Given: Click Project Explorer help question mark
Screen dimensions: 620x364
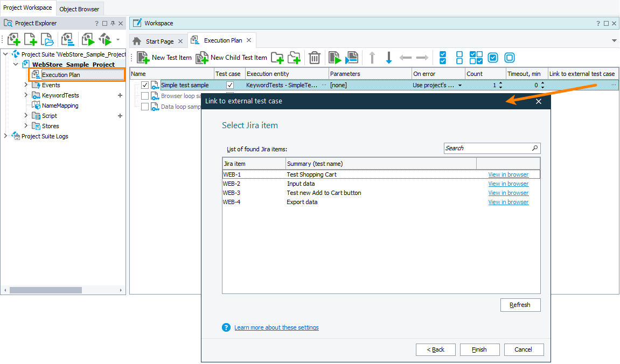Looking at the screenshot, I should [x=96, y=23].
